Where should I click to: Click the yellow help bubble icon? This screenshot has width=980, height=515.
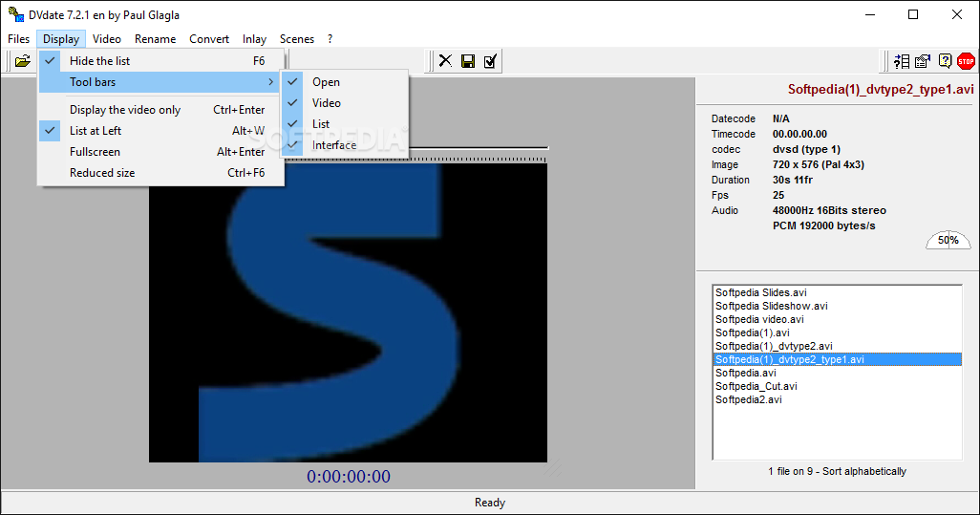[x=945, y=61]
